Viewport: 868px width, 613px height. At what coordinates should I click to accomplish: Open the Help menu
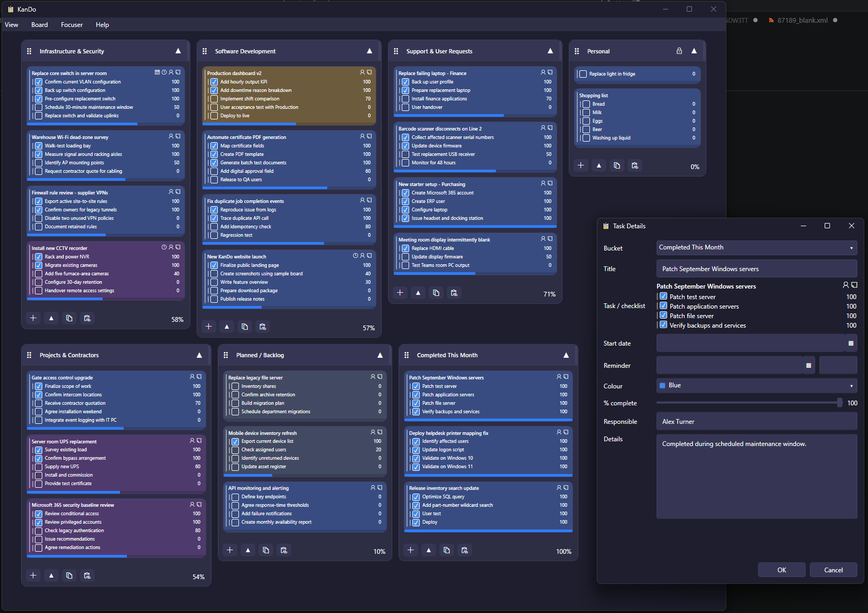tap(103, 25)
